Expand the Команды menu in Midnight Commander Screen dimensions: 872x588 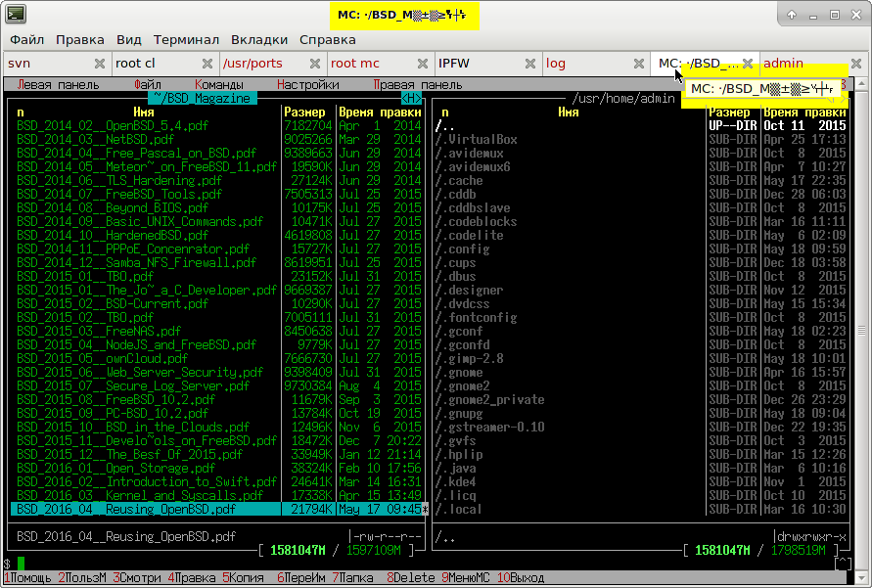[218, 85]
